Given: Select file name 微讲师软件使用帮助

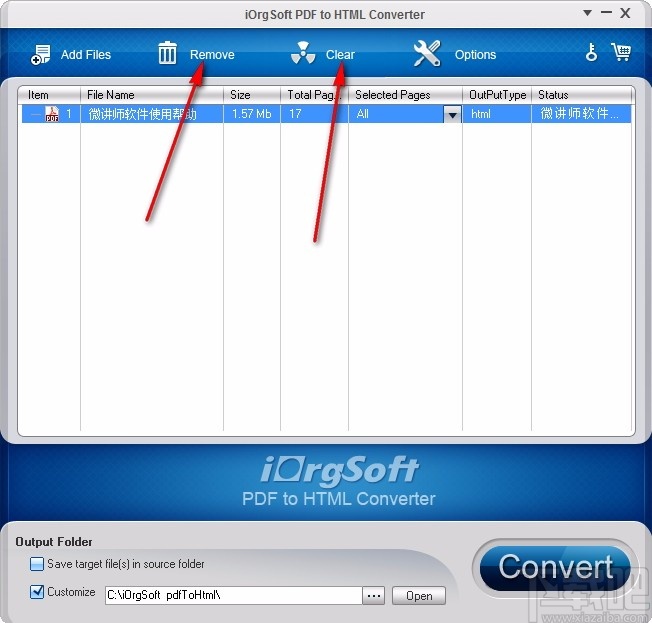Looking at the screenshot, I should click(x=142, y=114).
